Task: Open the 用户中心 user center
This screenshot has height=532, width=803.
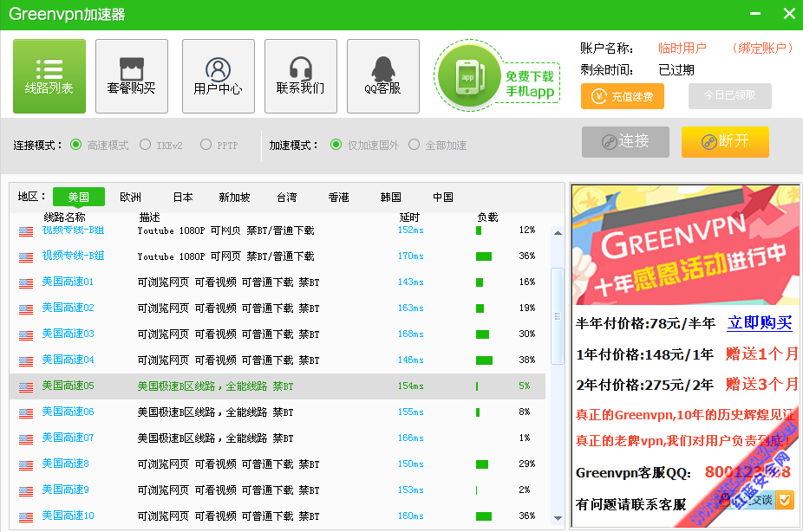Action: (219, 76)
